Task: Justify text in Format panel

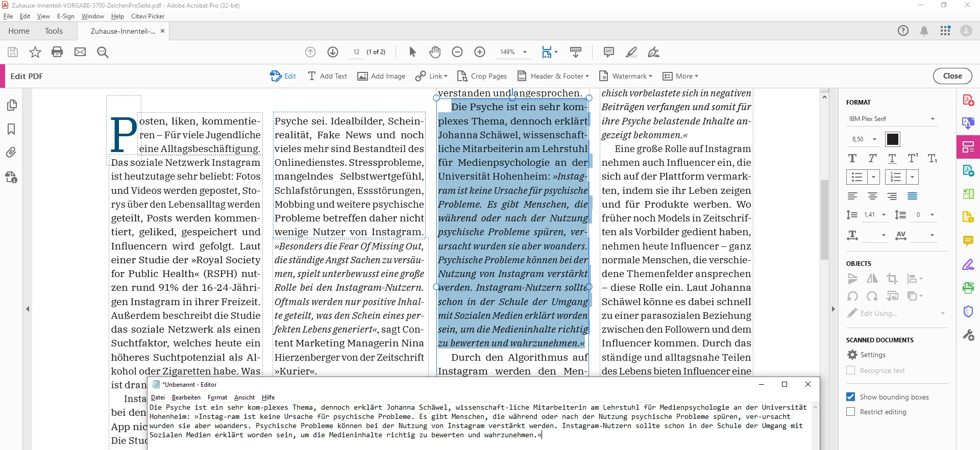Action: coord(913,196)
